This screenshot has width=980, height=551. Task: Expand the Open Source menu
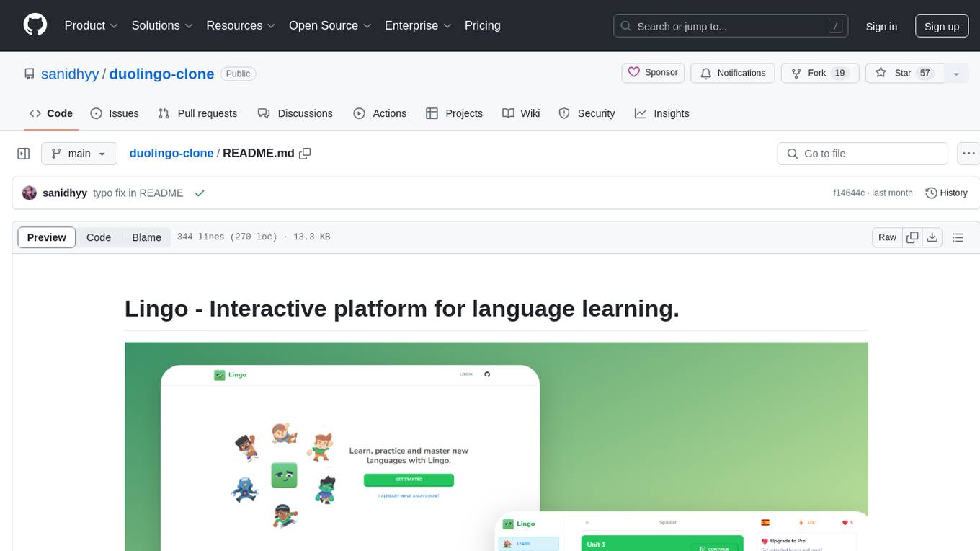coord(330,25)
